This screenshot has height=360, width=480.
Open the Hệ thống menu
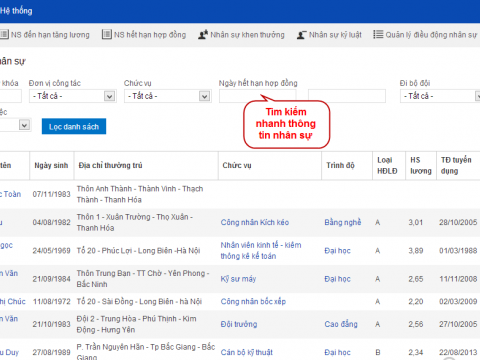click(x=16, y=11)
